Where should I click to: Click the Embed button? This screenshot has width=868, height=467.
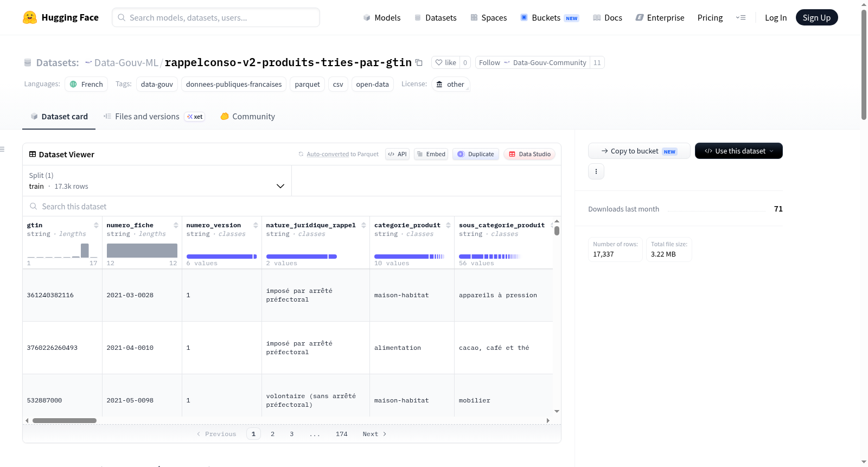click(431, 154)
